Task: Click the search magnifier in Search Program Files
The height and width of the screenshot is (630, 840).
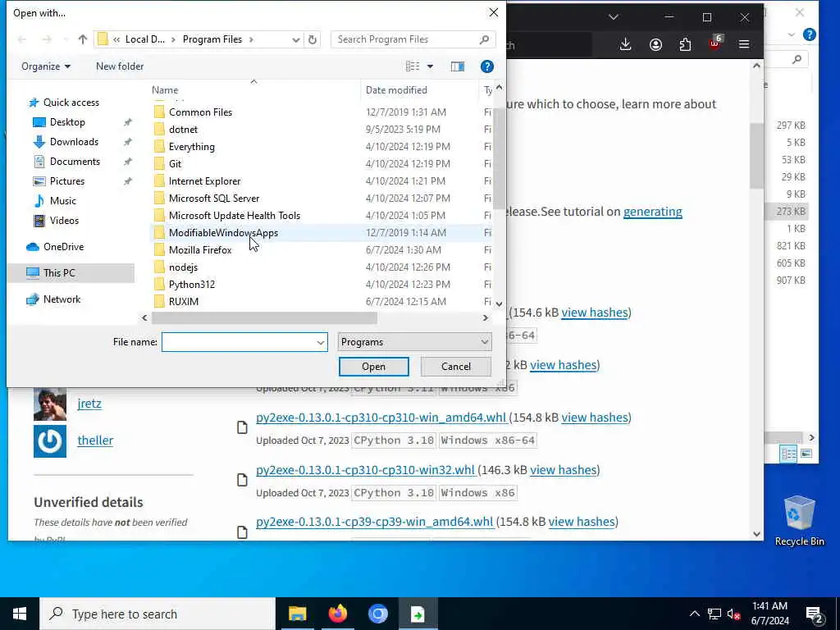Action: pos(484,39)
